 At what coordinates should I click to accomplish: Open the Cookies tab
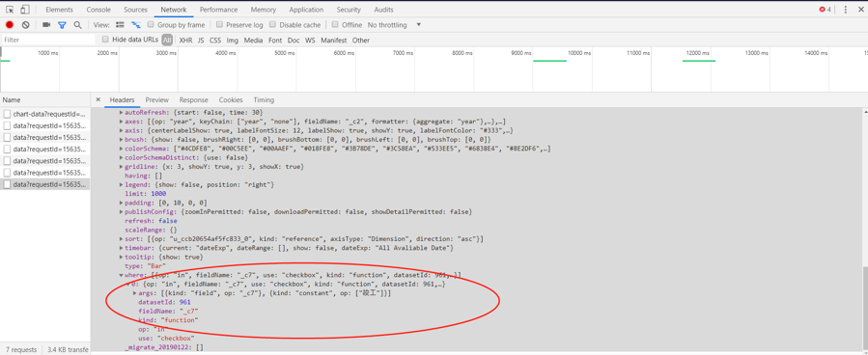pos(231,100)
